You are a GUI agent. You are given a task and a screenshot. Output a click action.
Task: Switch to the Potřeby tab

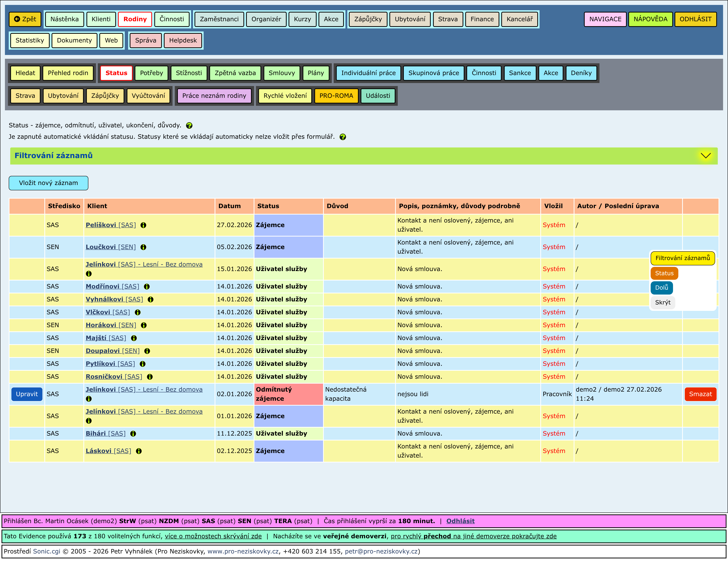(151, 73)
